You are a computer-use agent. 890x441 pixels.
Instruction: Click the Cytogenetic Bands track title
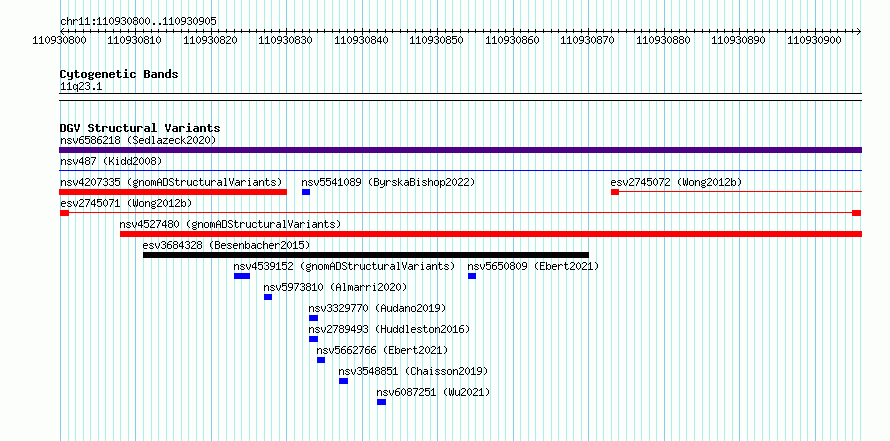point(119,74)
